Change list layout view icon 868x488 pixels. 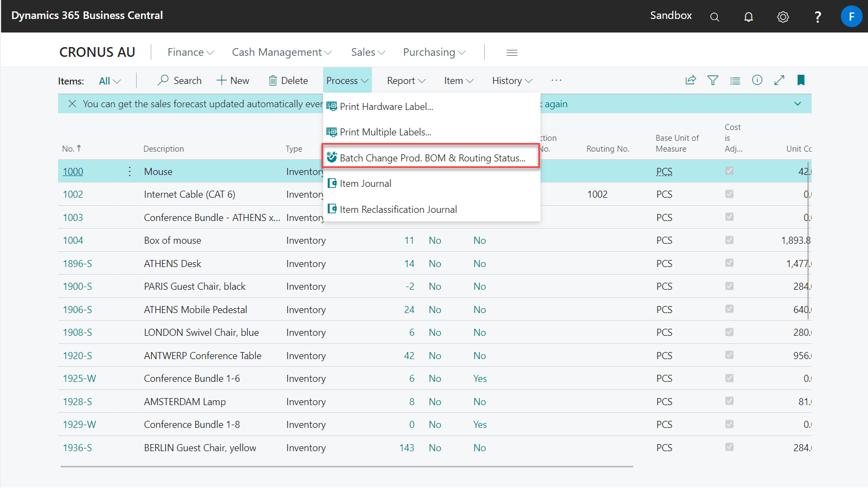pos(735,81)
